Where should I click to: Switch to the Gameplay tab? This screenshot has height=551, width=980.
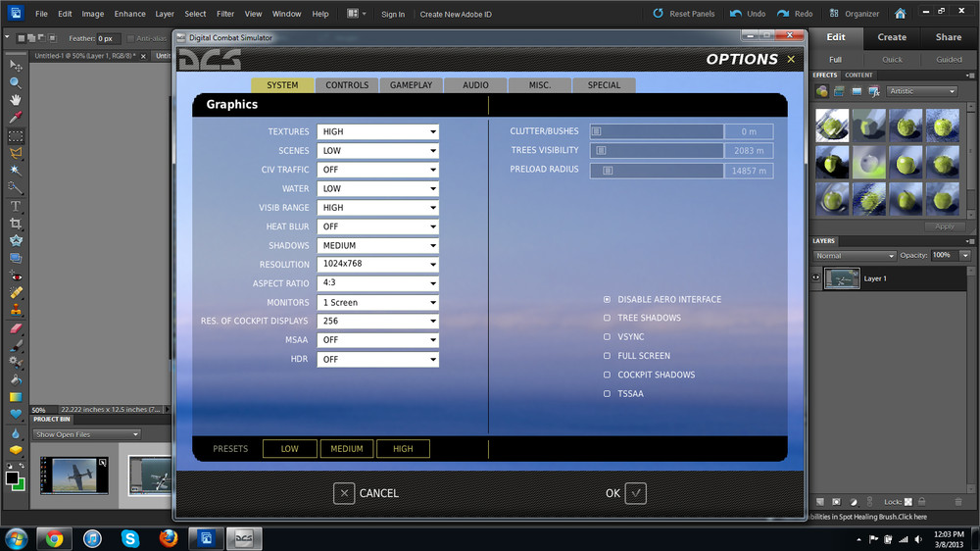(412, 85)
